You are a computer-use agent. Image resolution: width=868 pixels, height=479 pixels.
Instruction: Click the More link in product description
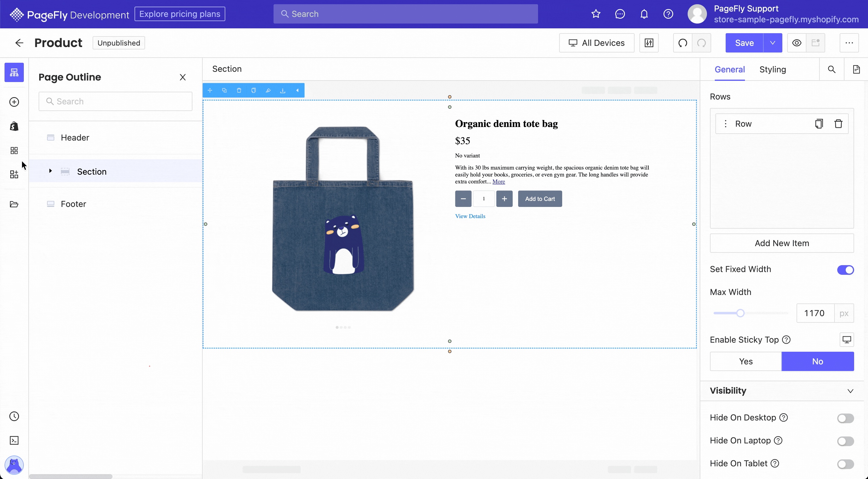coord(499,181)
